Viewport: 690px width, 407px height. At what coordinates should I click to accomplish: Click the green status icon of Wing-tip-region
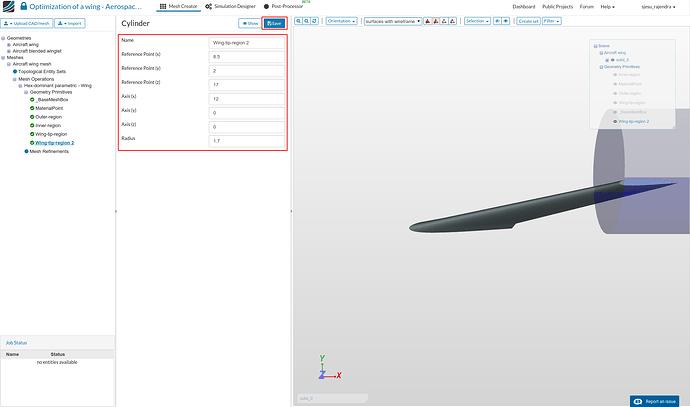(x=32, y=134)
